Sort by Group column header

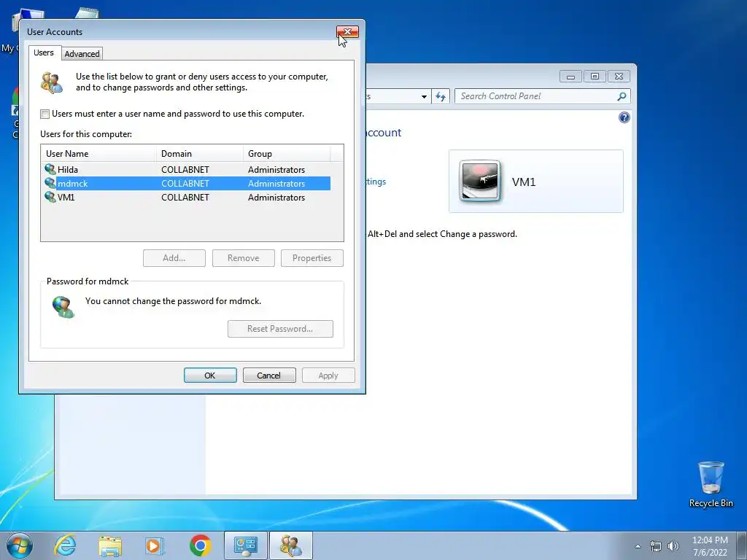coord(287,153)
